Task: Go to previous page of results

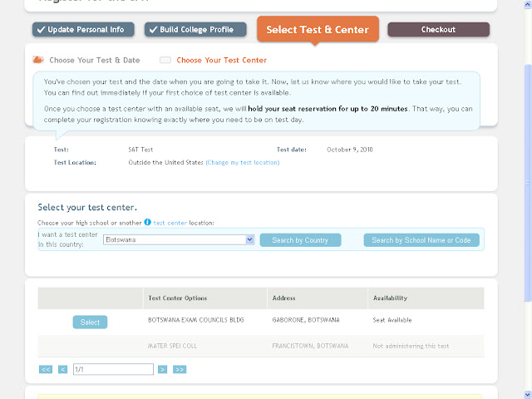Action: 63,369
